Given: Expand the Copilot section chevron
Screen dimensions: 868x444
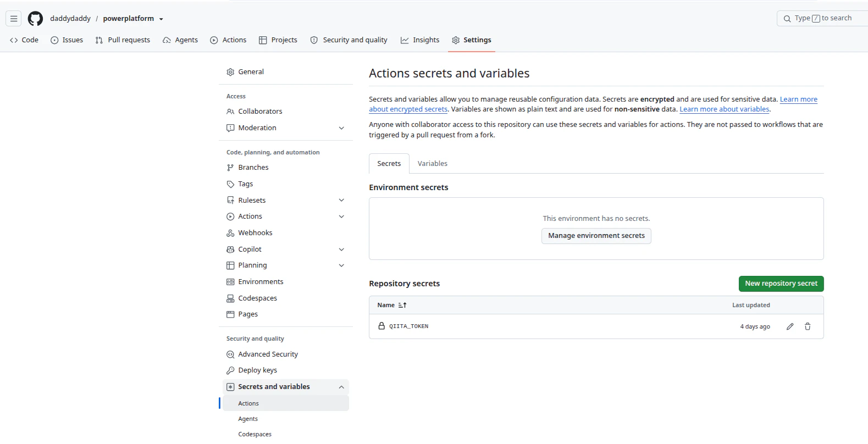Looking at the screenshot, I should click(x=341, y=249).
